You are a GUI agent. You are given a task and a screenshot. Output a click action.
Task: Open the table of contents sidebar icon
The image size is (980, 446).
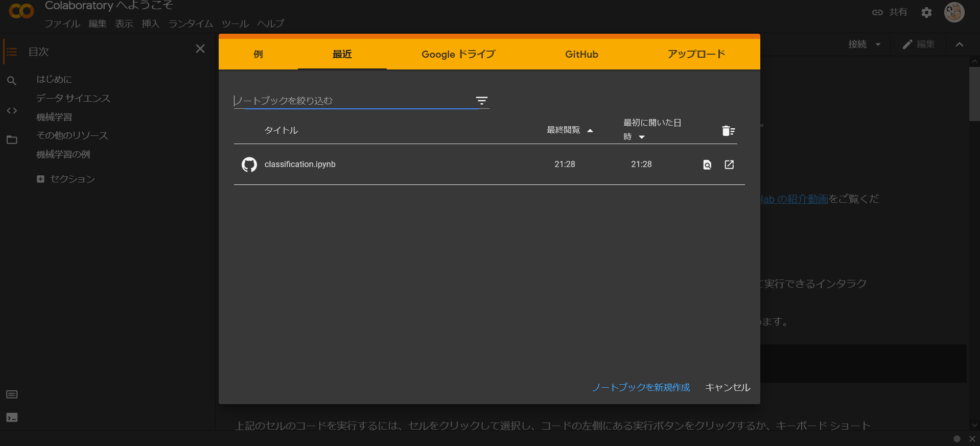tap(12, 52)
